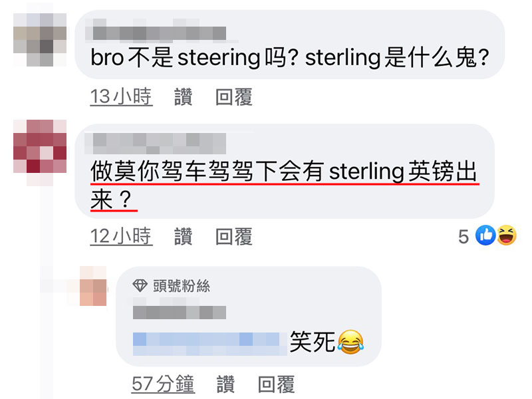Like the sterling 英镑 comment
Viewport: 532px width, 399px height.
coord(184,237)
